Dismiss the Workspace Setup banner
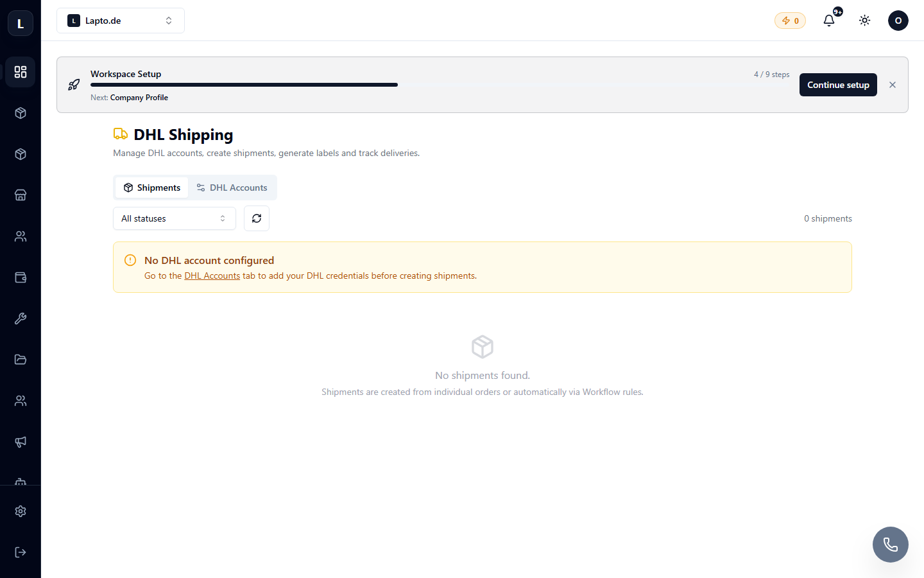Image resolution: width=924 pixels, height=578 pixels. tap(893, 85)
